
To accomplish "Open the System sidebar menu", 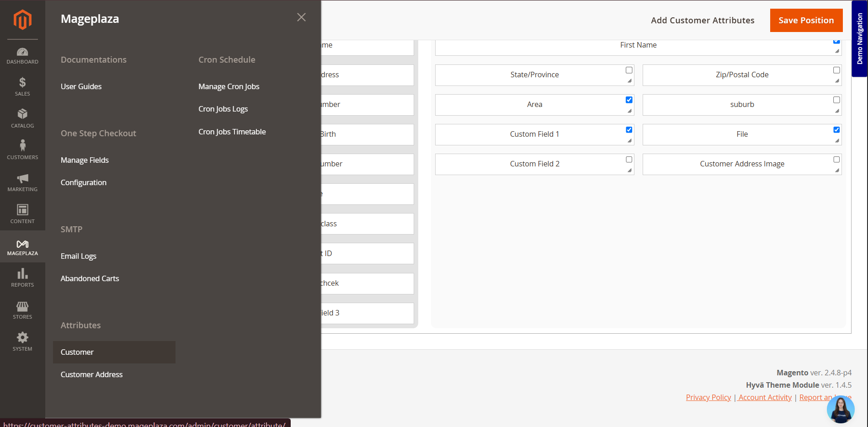I will click(x=22, y=342).
